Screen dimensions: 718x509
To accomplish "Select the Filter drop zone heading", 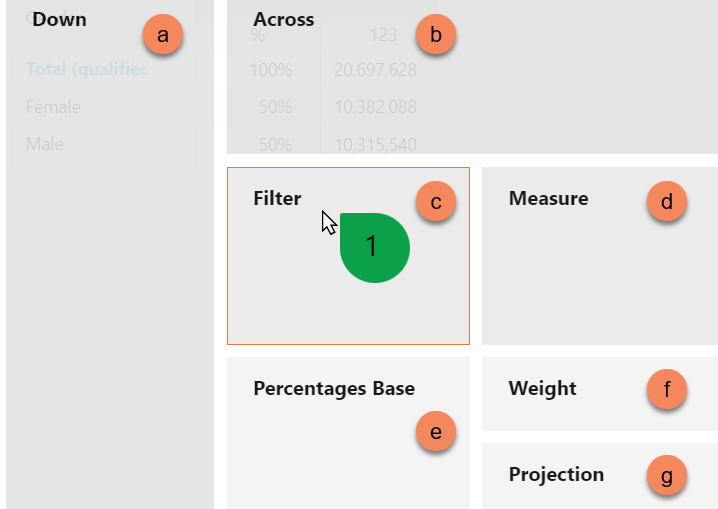I will 277,198.
